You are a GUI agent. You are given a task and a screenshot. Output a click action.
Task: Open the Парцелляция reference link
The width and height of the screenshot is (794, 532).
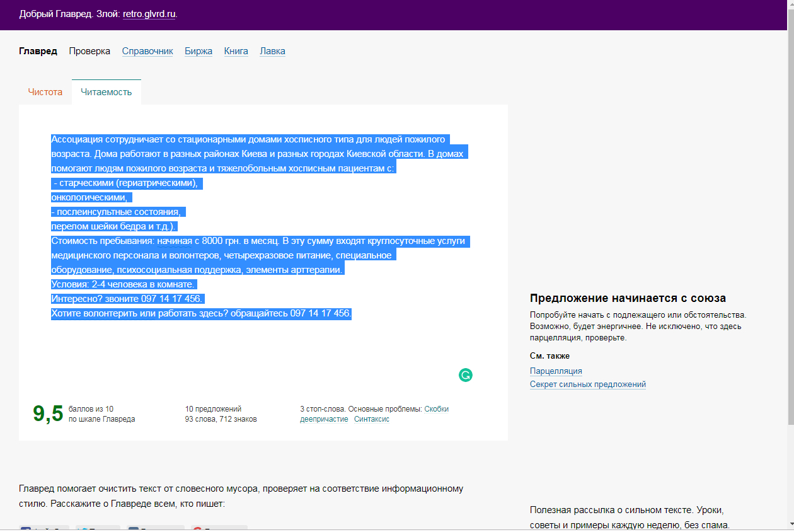[x=556, y=371]
